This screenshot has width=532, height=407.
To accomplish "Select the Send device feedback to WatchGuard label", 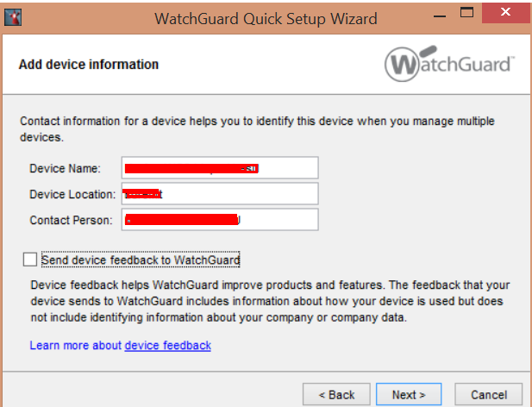I will [x=141, y=260].
